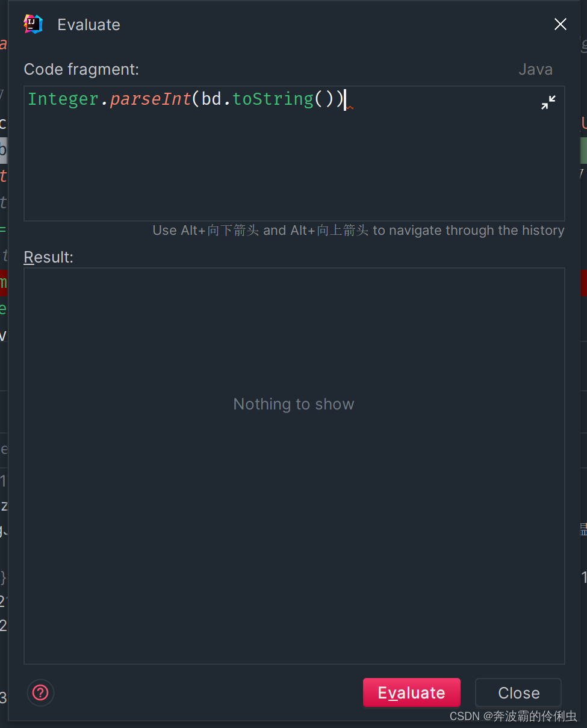Select the Java language label
Screen dimensions: 587x728
(x=535, y=70)
